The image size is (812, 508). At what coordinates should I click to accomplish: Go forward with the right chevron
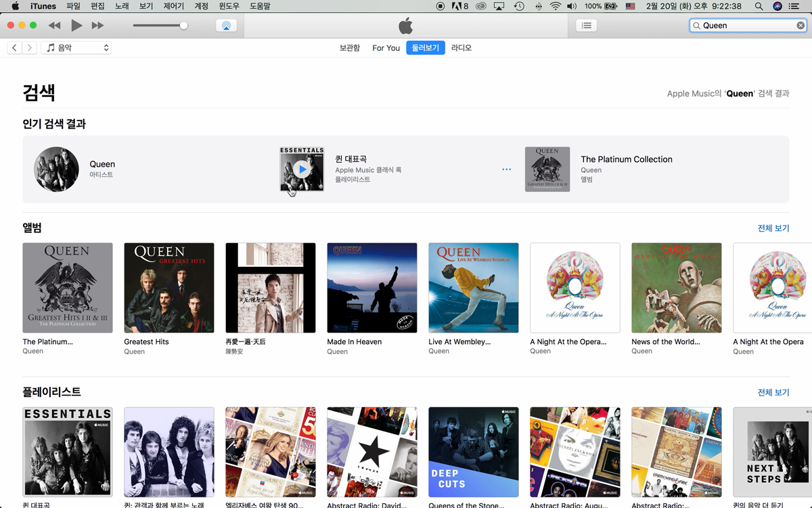pos(29,48)
